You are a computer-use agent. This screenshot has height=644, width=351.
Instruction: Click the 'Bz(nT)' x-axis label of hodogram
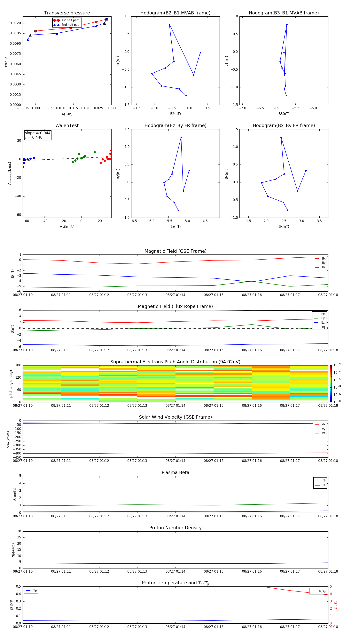pos(175,227)
